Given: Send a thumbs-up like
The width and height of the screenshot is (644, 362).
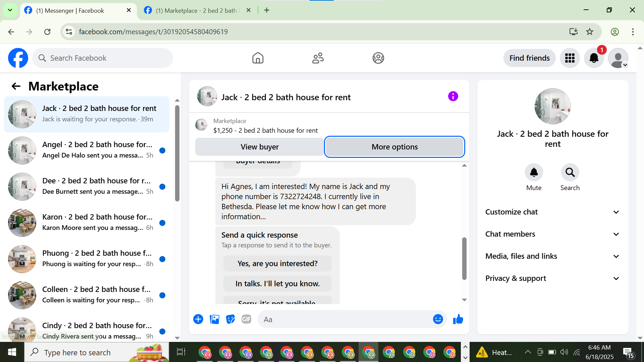Looking at the screenshot, I should coord(458,319).
